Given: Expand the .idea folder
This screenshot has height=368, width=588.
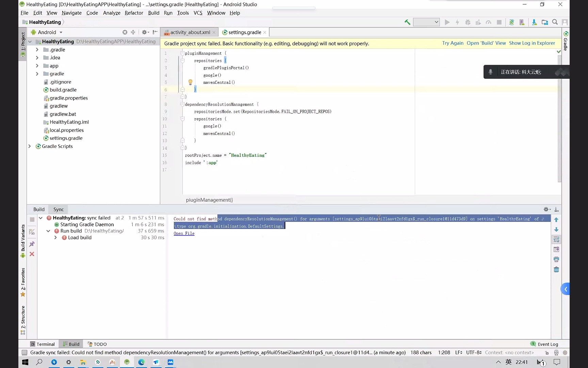Looking at the screenshot, I should 37,58.
